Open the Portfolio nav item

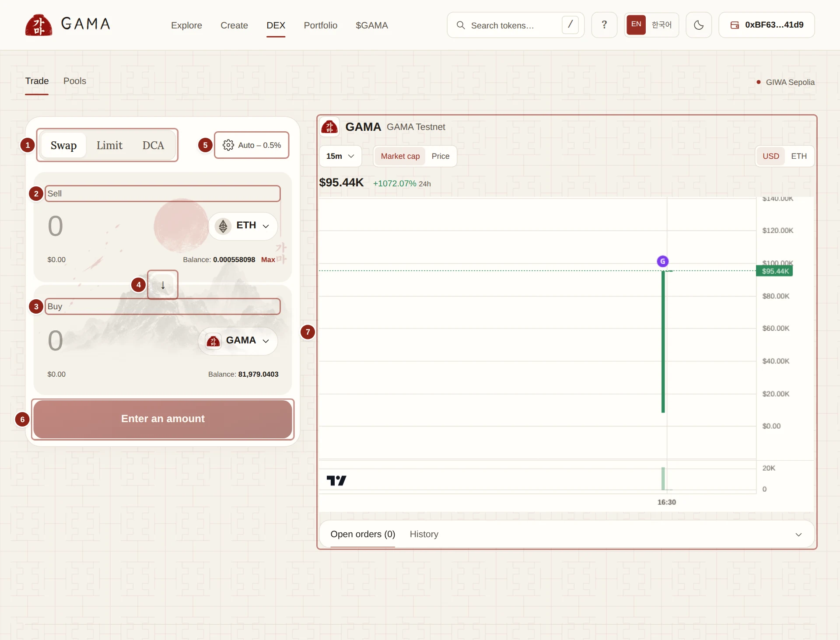(320, 25)
